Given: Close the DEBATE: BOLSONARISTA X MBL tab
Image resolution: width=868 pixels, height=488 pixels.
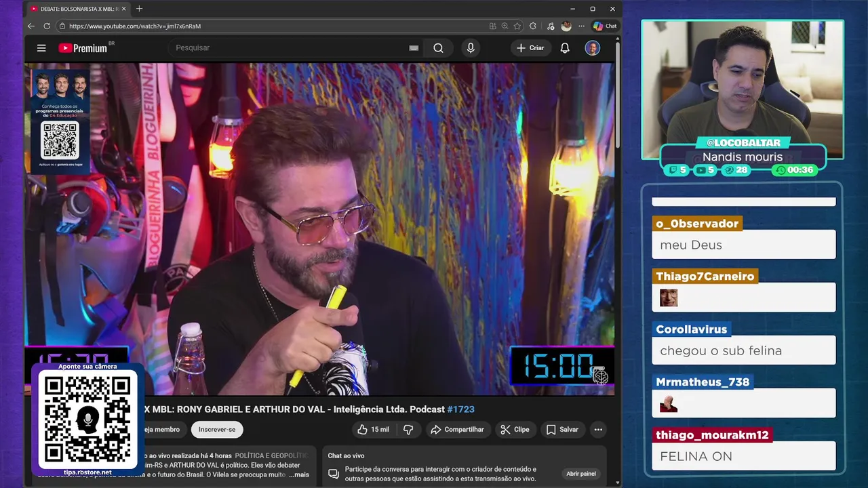Looking at the screenshot, I should pos(123,9).
